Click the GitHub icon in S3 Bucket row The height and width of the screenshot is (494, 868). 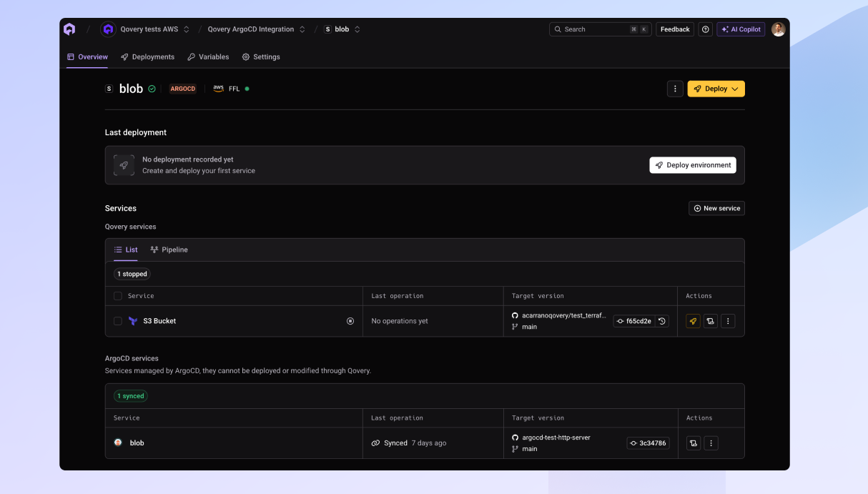[x=515, y=315]
